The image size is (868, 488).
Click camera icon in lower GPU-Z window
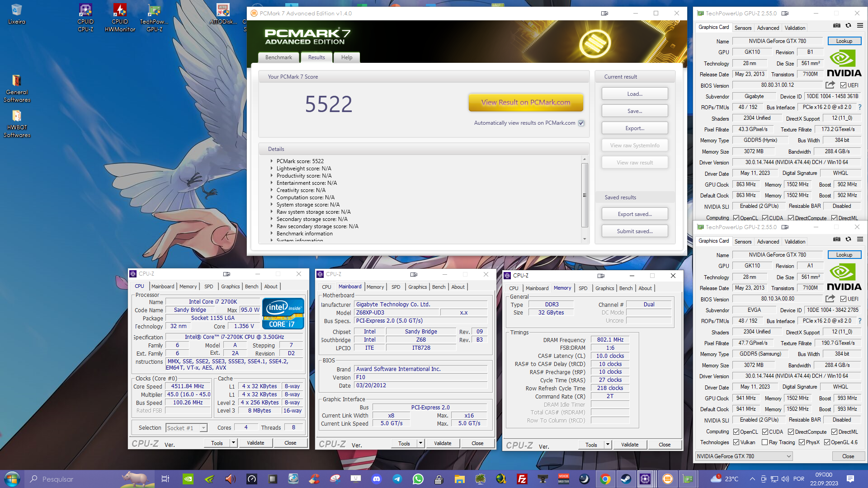(x=837, y=239)
